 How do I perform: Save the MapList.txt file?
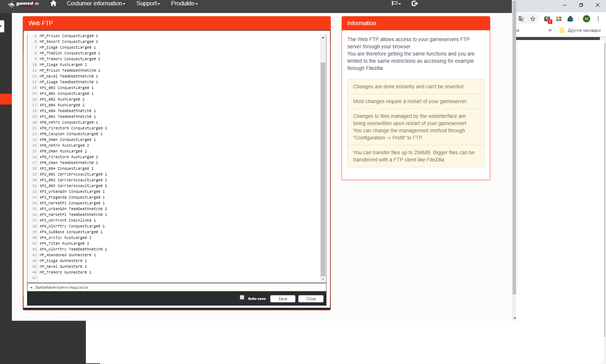click(283, 299)
